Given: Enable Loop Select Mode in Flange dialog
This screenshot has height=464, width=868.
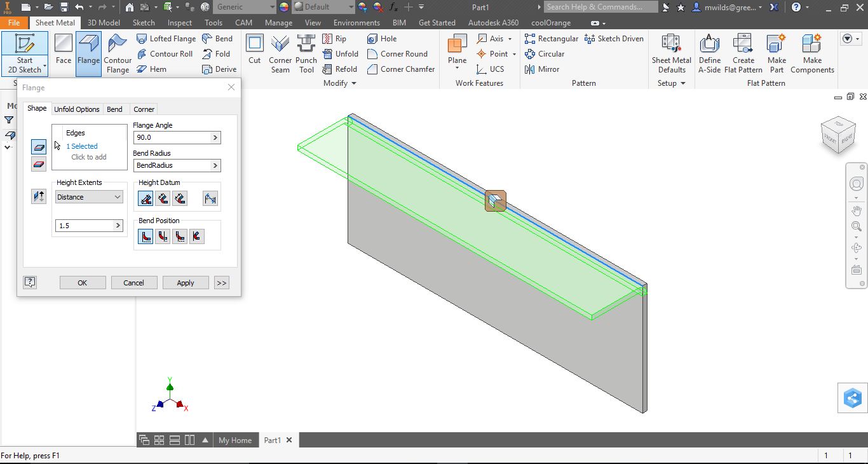Looking at the screenshot, I should [x=39, y=164].
